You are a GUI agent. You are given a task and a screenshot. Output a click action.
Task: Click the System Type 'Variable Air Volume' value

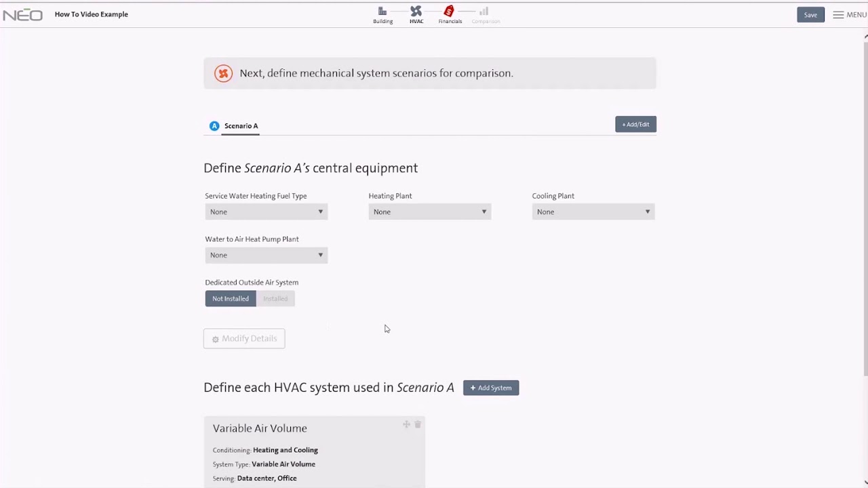283,464
